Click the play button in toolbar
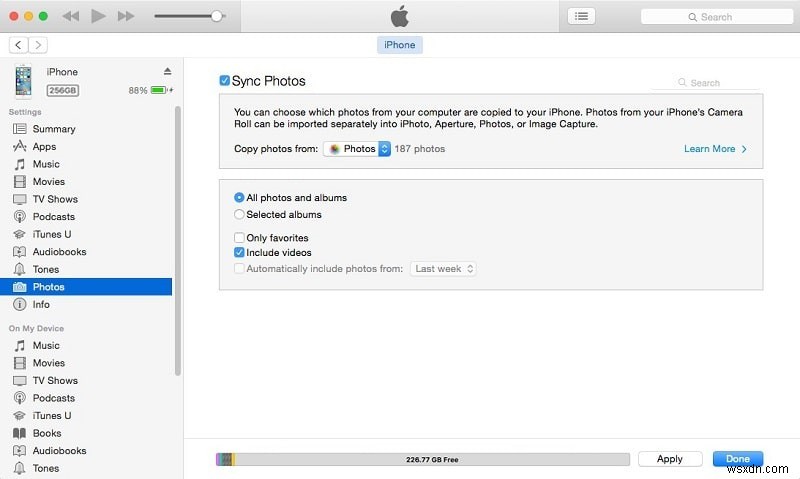 [98, 16]
